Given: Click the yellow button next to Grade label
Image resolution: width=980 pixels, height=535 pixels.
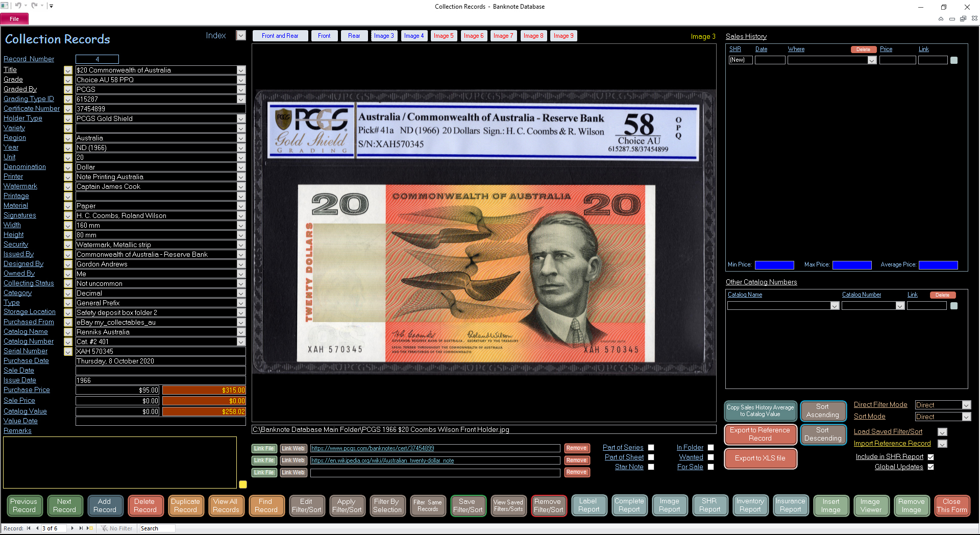Looking at the screenshot, I should [68, 80].
